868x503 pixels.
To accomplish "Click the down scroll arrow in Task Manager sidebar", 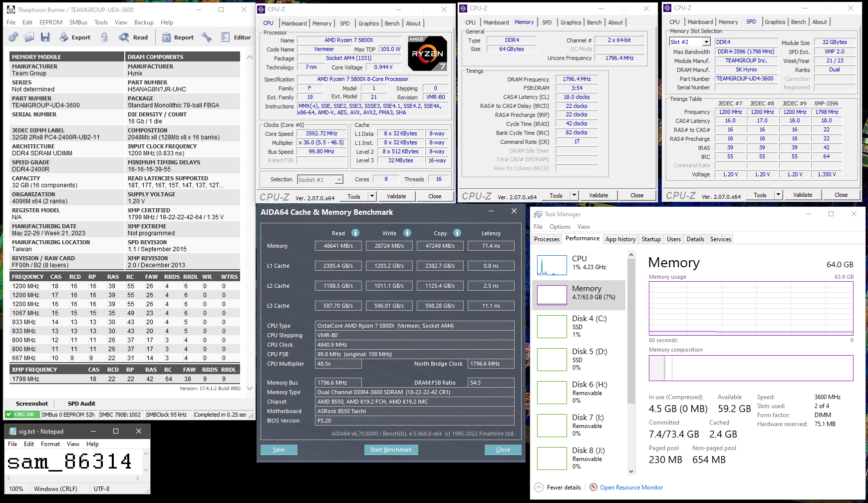I will pyautogui.click(x=631, y=471).
